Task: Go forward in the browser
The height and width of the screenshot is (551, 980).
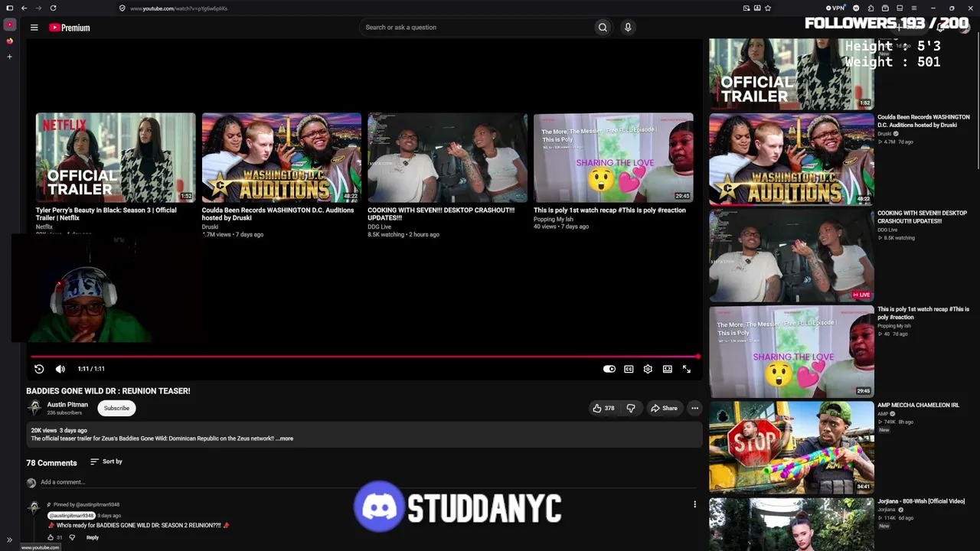Action: 38,8
